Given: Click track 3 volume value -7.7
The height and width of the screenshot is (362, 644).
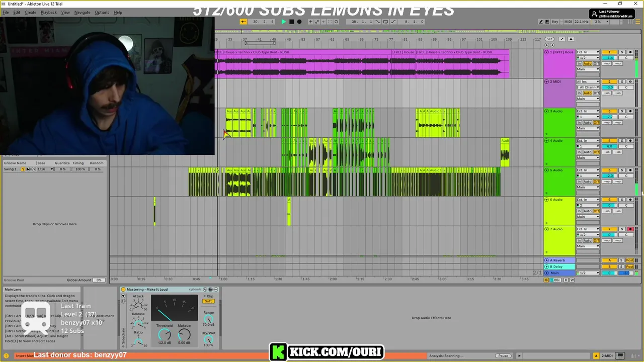Looking at the screenshot, I should (609, 117).
